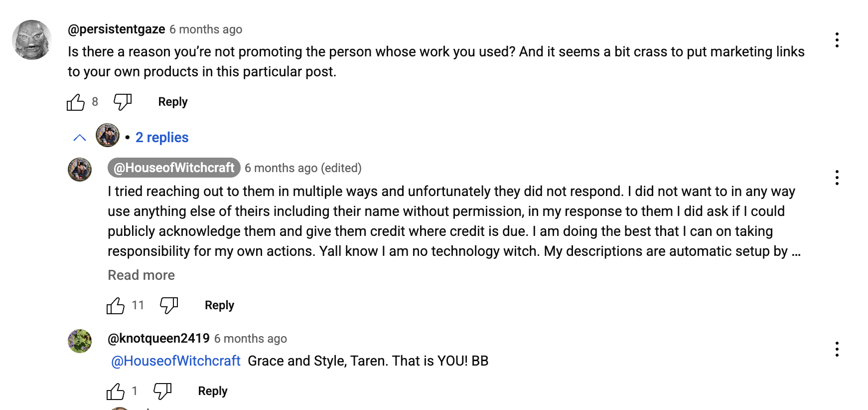Dislike the @HouseofWitchcraft reply
Image resolution: width=868 pixels, height=410 pixels.
coord(169,305)
